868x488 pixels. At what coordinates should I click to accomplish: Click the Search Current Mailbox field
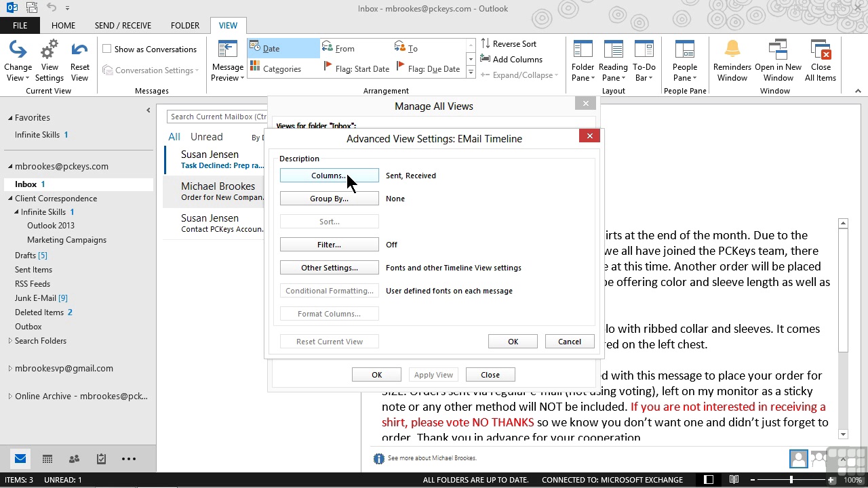(x=217, y=117)
